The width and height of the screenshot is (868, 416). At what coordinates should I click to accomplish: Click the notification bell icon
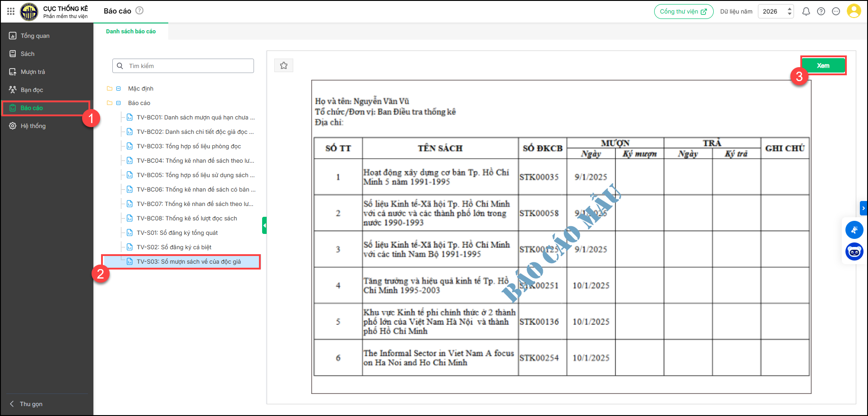pos(806,12)
